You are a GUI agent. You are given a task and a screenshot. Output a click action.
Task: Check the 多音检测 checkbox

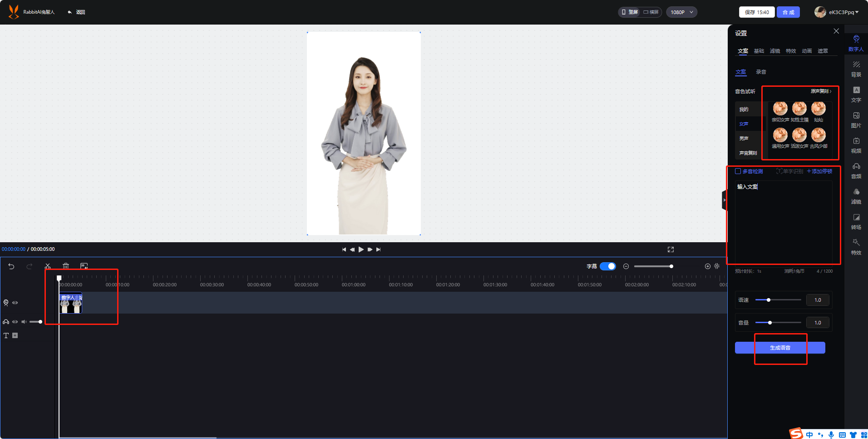point(738,171)
